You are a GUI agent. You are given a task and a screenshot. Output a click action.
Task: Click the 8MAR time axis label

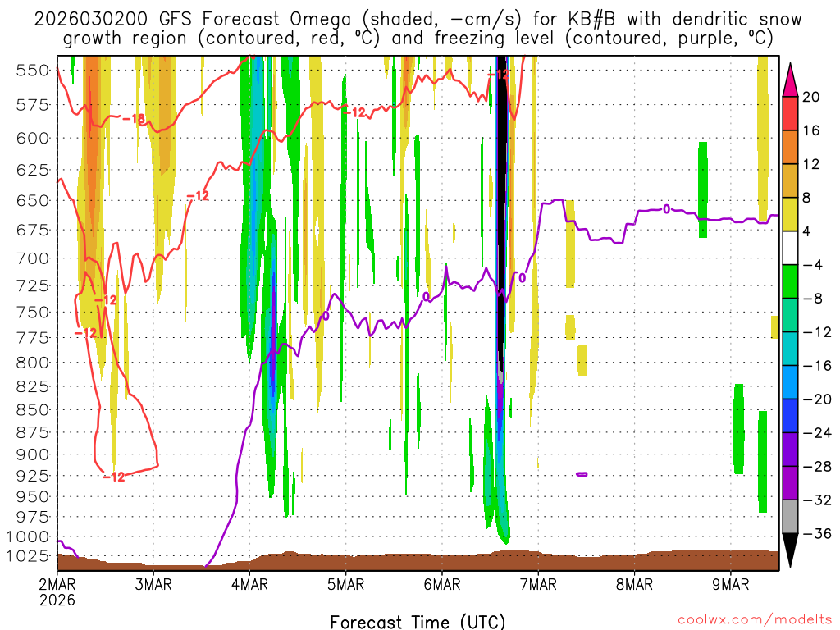[x=634, y=584]
